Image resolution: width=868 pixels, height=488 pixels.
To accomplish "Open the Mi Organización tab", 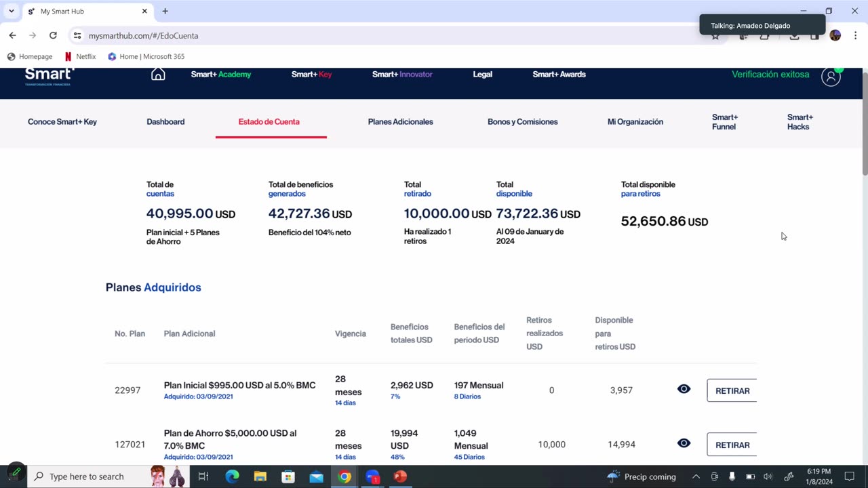I will tap(635, 122).
